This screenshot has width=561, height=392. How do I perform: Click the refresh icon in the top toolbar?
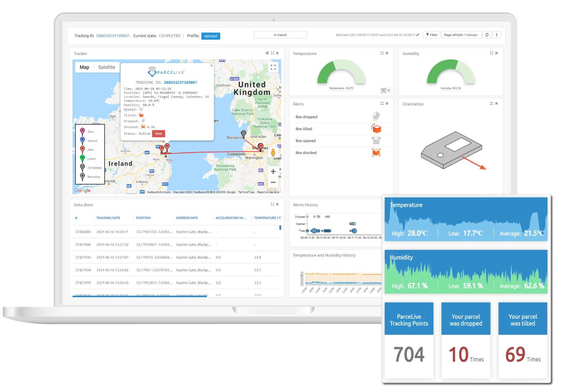point(487,35)
